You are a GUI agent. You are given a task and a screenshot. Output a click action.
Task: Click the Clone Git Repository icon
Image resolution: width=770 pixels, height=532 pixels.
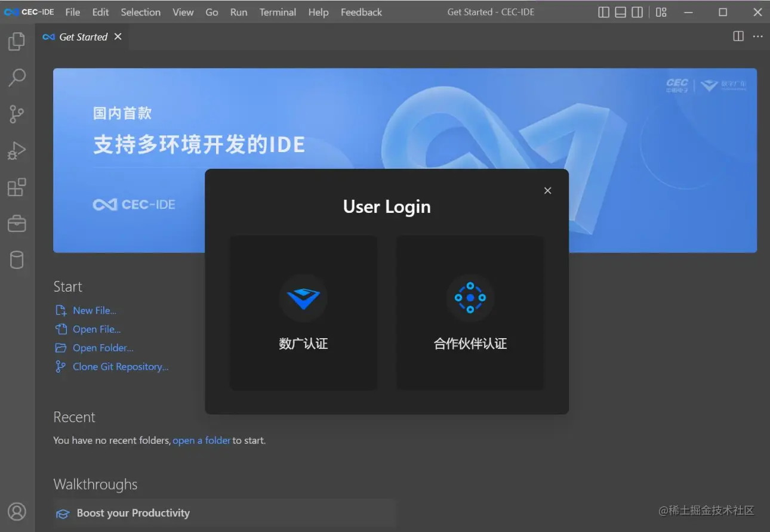[x=61, y=367]
